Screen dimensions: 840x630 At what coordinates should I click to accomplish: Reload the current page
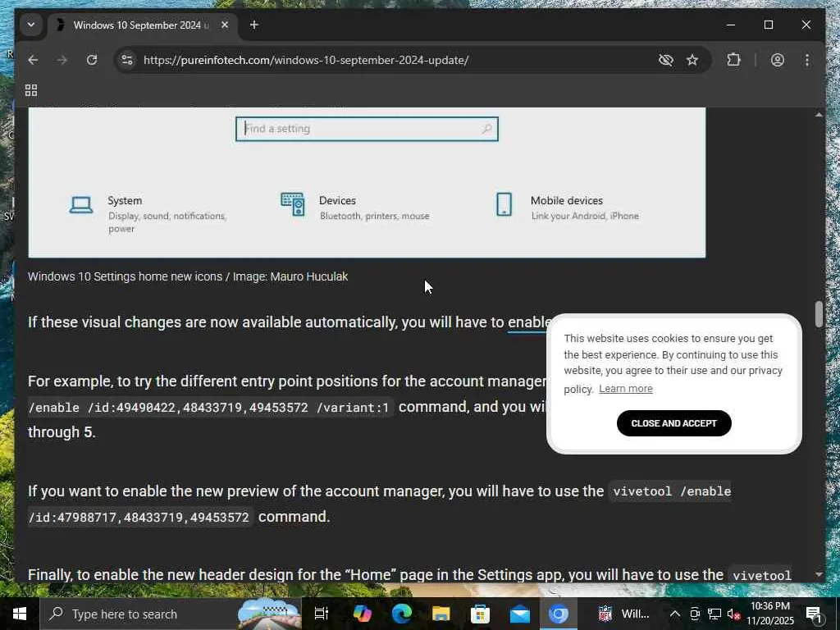click(92, 60)
